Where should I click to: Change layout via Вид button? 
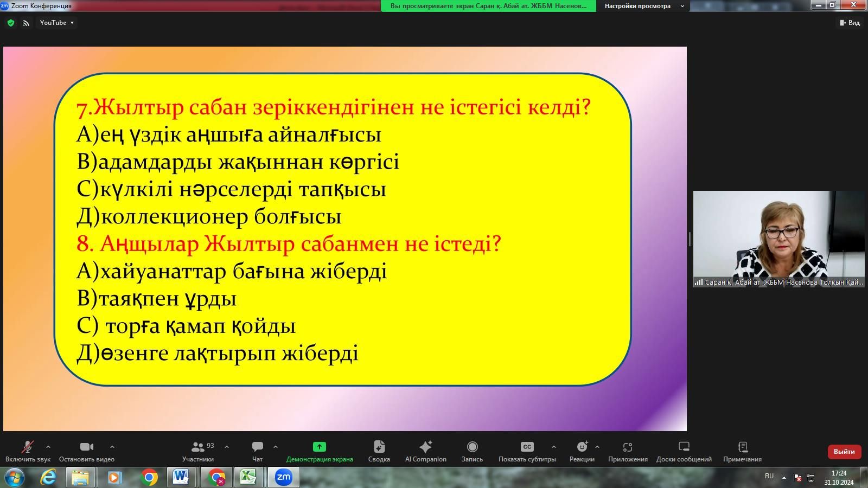pos(850,23)
